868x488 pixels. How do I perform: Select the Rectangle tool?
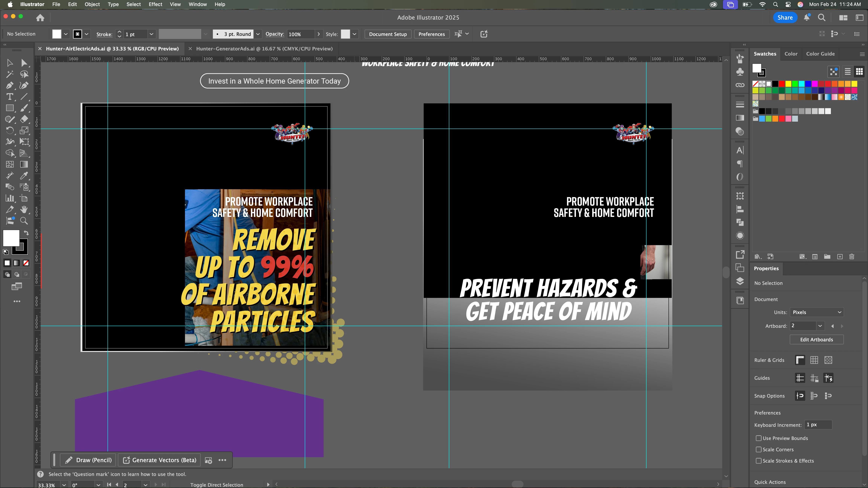[x=10, y=108]
